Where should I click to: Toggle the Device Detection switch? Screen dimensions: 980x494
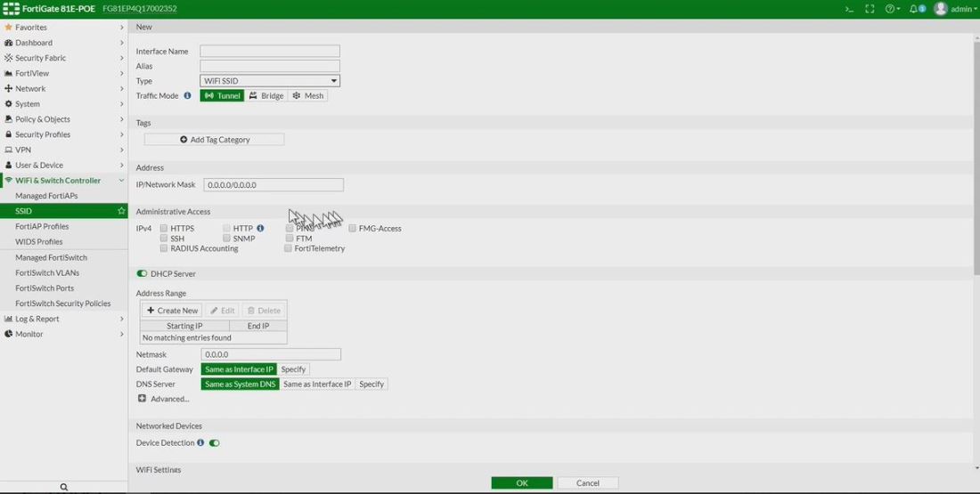point(214,442)
